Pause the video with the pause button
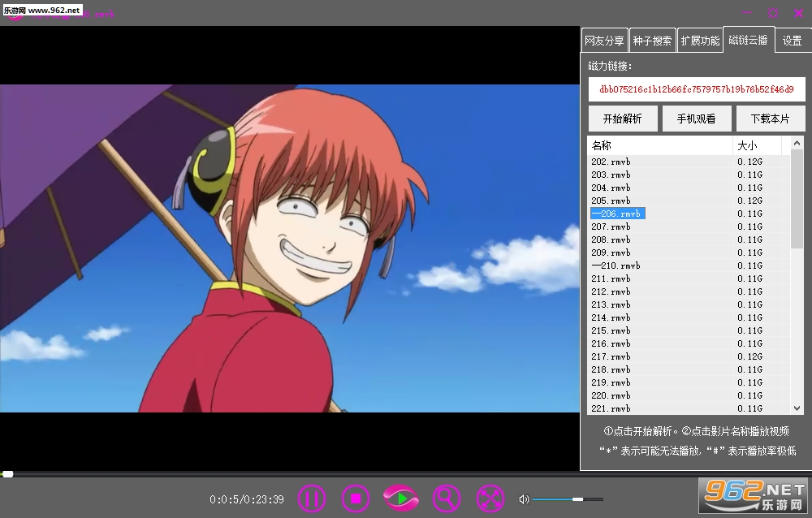Viewport: 812px width, 518px height. tap(312, 499)
